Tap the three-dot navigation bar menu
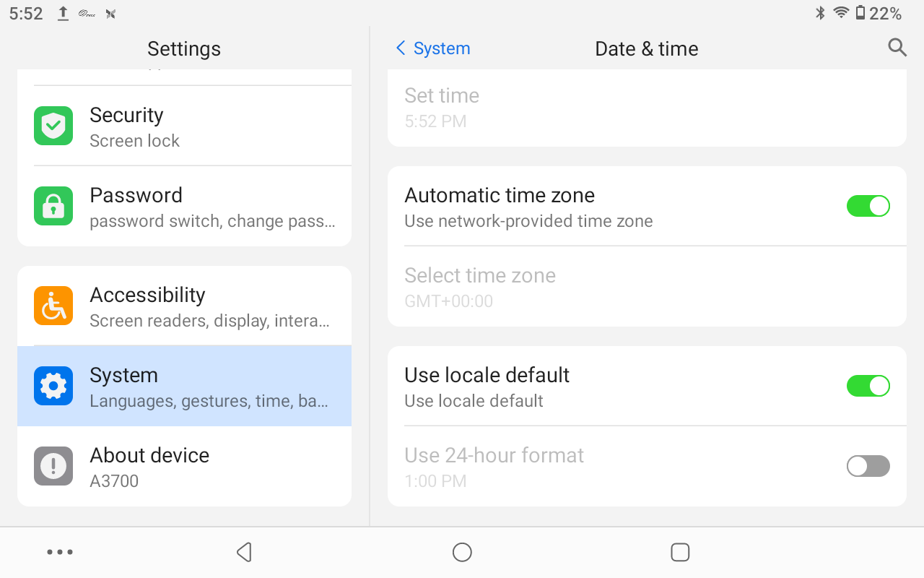Viewport: 924px width, 578px height. pyautogui.click(x=60, y=553)
